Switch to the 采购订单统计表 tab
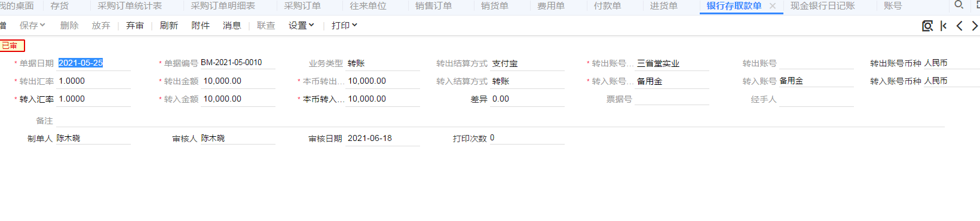 [130, 6]
